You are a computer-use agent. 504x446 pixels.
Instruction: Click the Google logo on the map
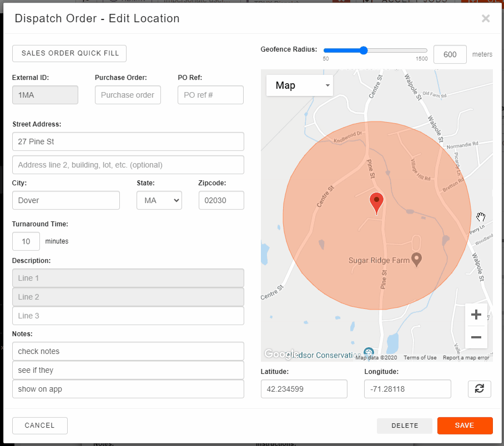(x=281, y=353)
